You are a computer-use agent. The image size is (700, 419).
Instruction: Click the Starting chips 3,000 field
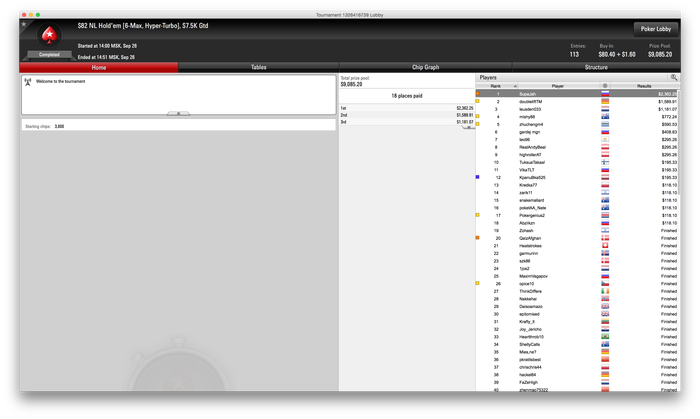coord(178,126)
